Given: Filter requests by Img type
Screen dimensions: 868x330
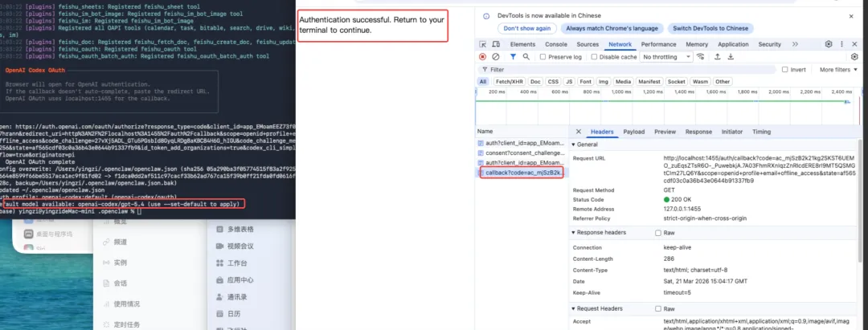Looking at the screenshot, I should click(x=603, y=82).
